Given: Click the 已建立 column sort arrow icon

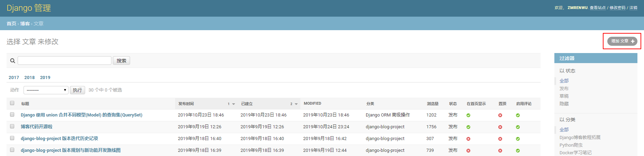Looking at the screenshot, I should coord(296,104).
